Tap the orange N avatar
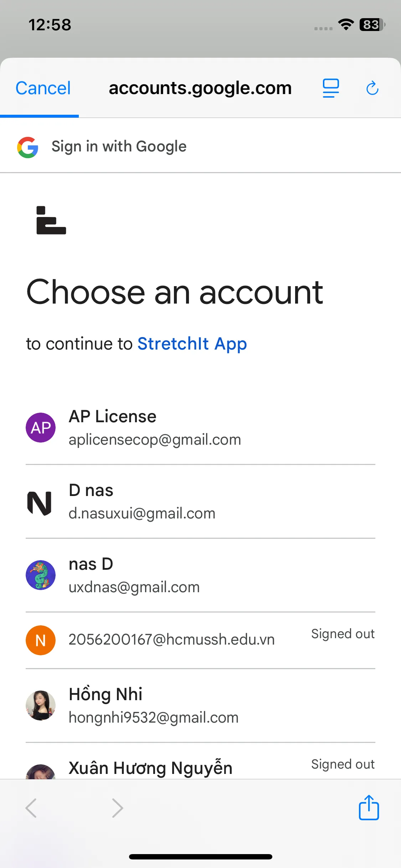This screenshot has height=868, width=401. click(41, 640)
